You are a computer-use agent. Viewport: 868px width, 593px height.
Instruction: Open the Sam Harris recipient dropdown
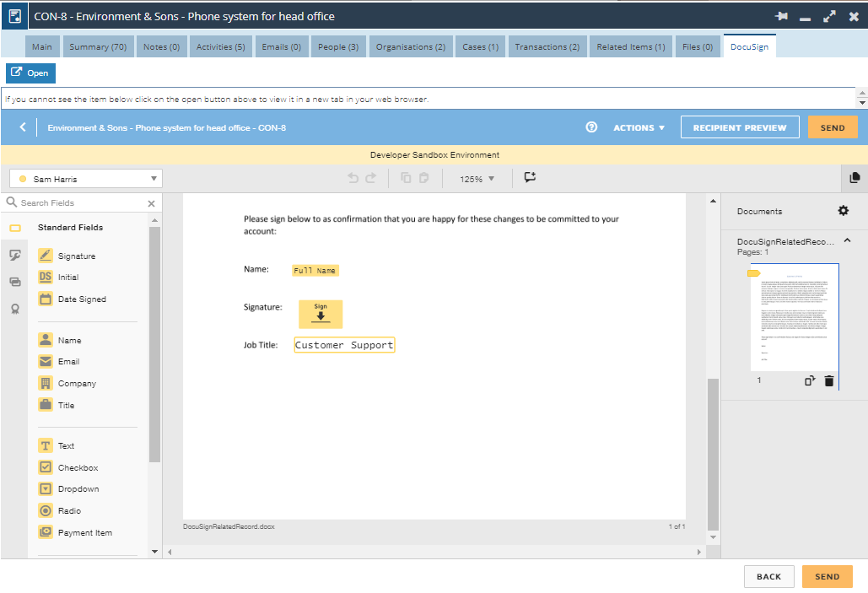[86, 179]
